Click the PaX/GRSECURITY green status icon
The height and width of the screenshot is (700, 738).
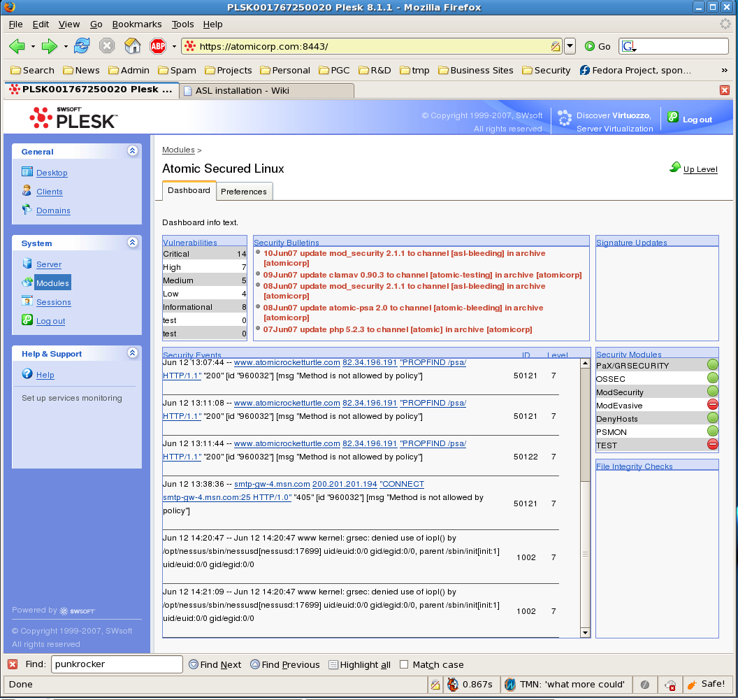tap(712, 365)
